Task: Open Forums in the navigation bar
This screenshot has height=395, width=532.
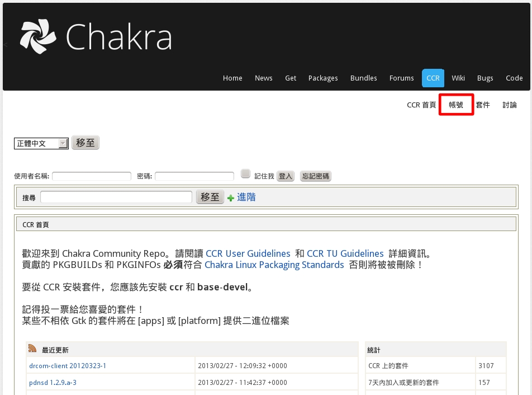Action: (401, 78)
